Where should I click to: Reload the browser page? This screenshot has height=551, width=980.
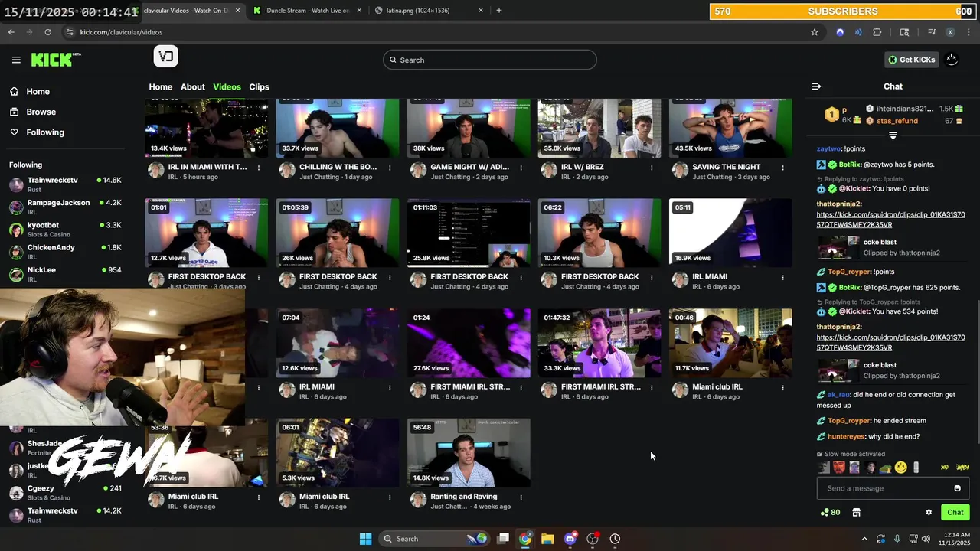[47, 32]
